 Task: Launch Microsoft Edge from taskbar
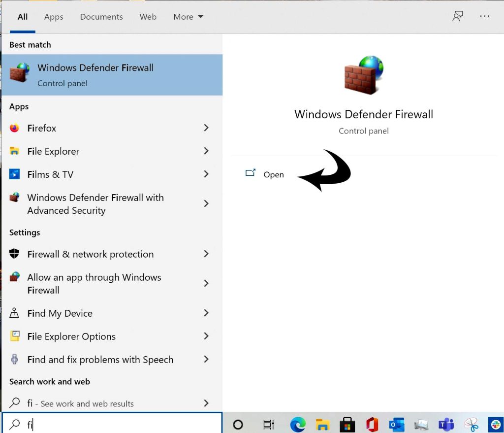tap(298, 425)
